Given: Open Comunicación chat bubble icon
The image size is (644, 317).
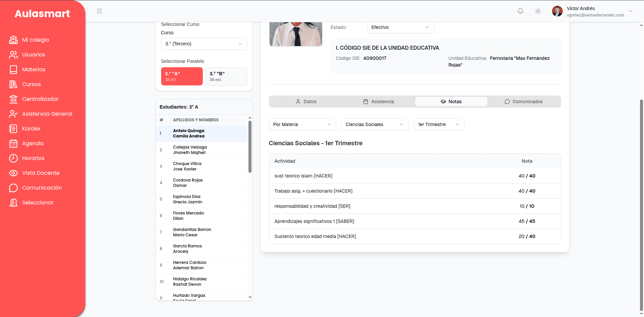Looking at the screenshot, I should click(x=13, y=188).
